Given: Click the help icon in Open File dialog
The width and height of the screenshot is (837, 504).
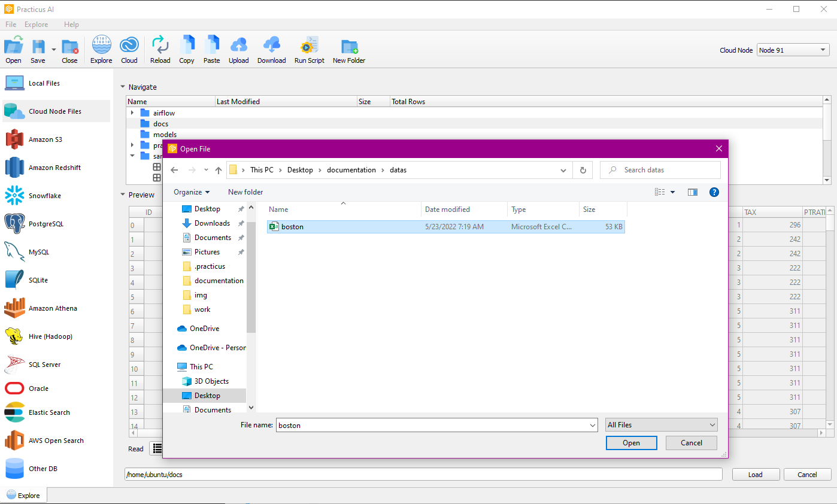Looking at the screenshot, I should (714, 192).
